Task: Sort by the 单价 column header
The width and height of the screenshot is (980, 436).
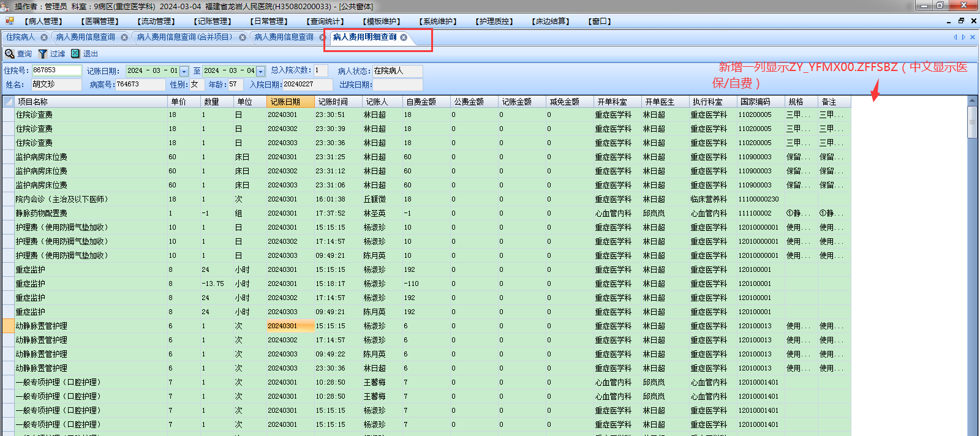Action: [184, 102]
